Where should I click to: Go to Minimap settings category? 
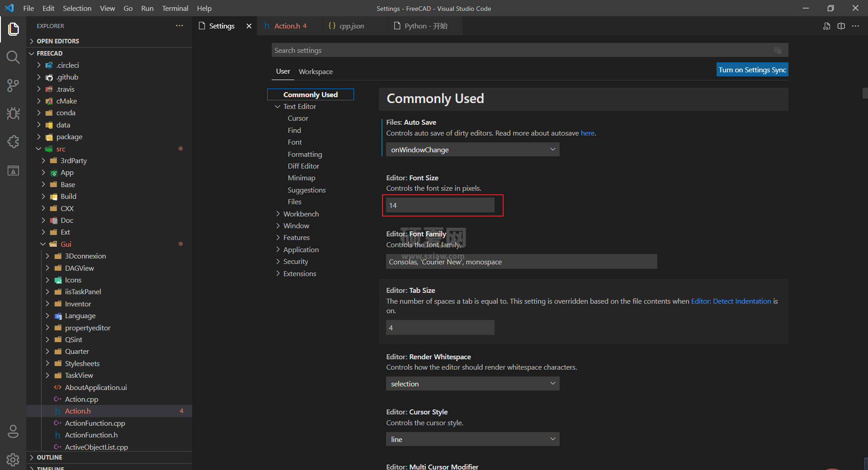pyautogui.click(x=302, y=178)
